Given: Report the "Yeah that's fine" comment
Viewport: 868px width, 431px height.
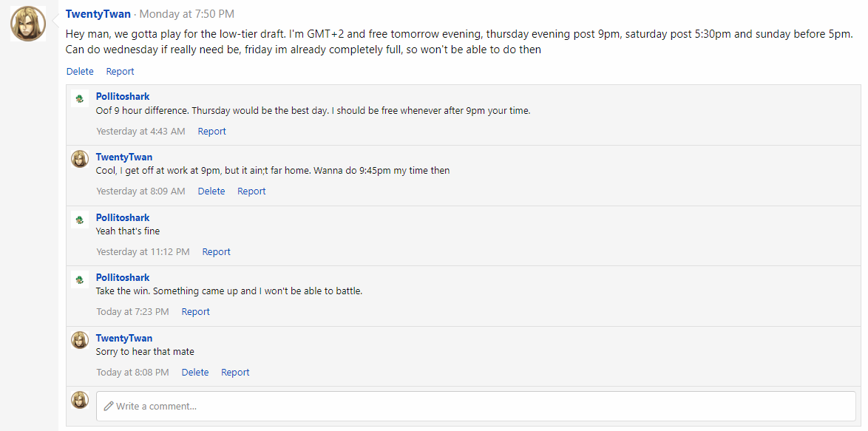Looking at the screenshot, I should coord(216,252).
